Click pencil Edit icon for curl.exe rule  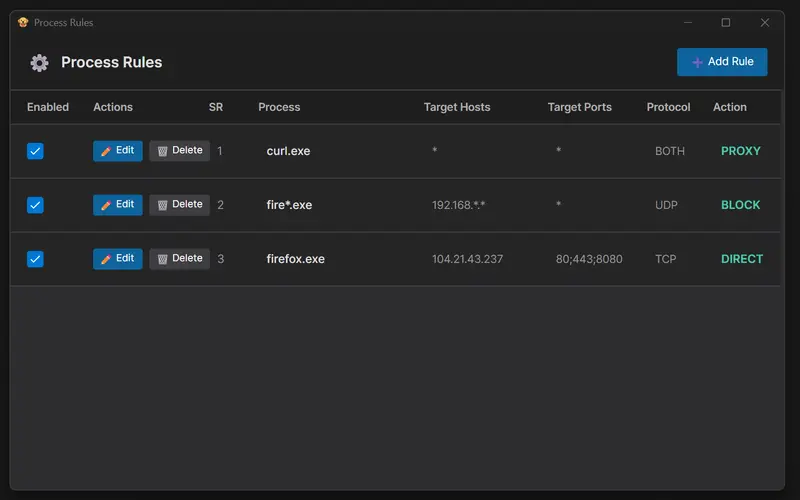tap(106, 151)
